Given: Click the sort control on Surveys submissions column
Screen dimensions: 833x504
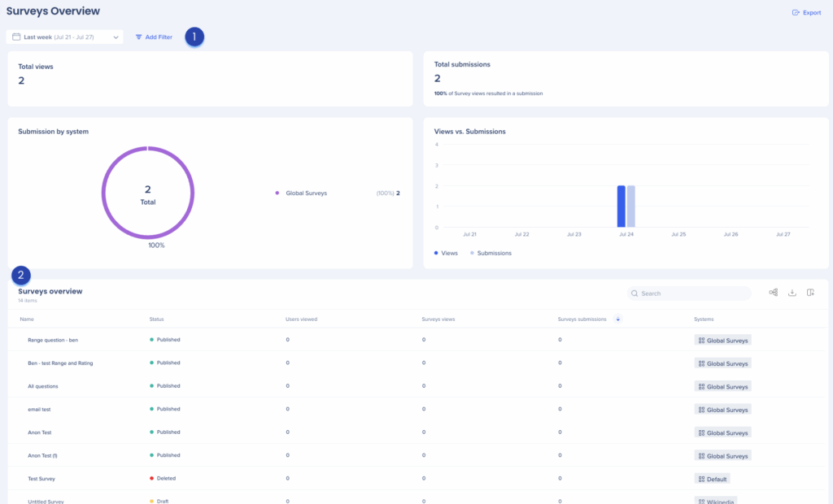Looking at the screenshot, I should coord(617,319).
